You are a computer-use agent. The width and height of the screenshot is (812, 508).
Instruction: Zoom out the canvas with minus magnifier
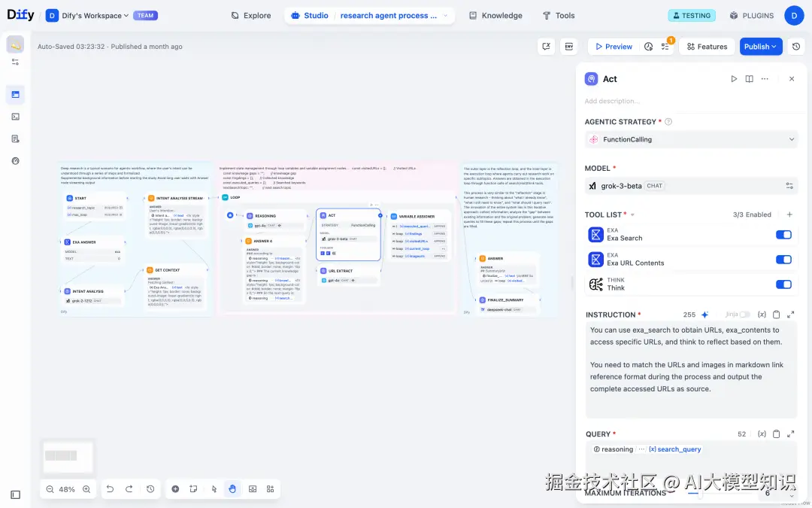[50, 489]
